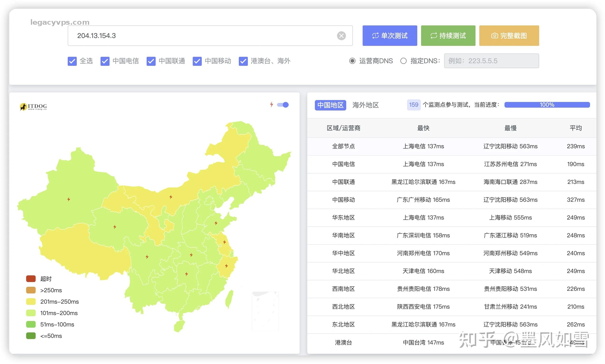Click the 完整截图 screenshot button

pyautogui.click(x=509, y=36)
